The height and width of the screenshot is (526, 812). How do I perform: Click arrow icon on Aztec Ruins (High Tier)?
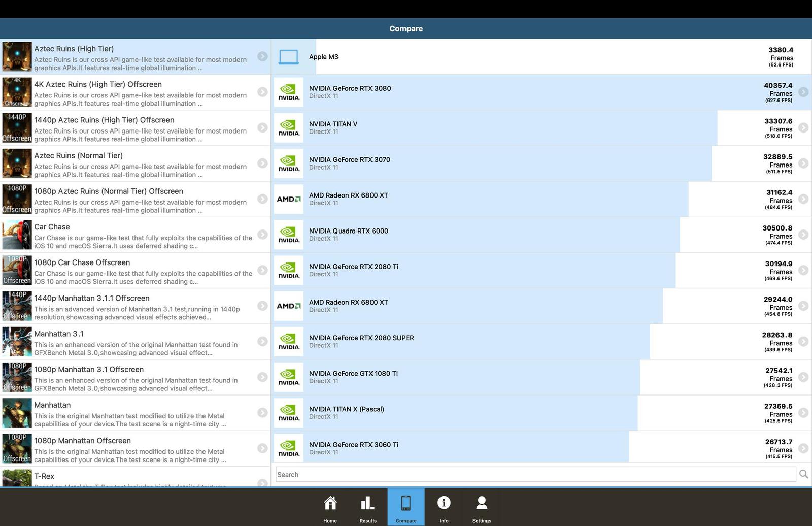[x=262, y=56]
